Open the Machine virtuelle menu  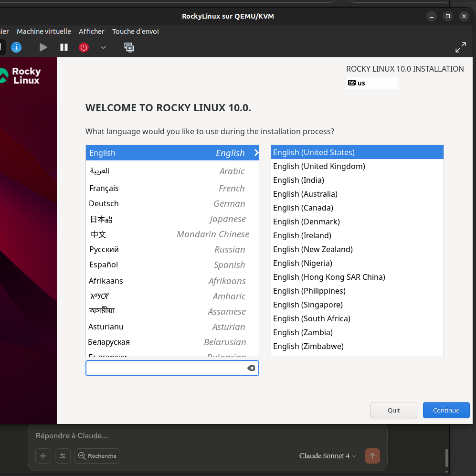[x=44, y=32]
